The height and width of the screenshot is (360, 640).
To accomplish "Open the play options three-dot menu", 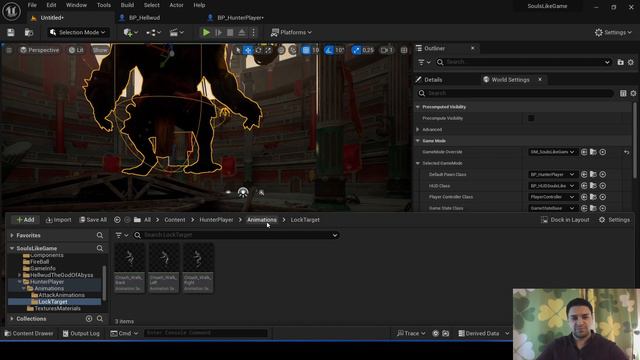I will (x=253, y=32).
